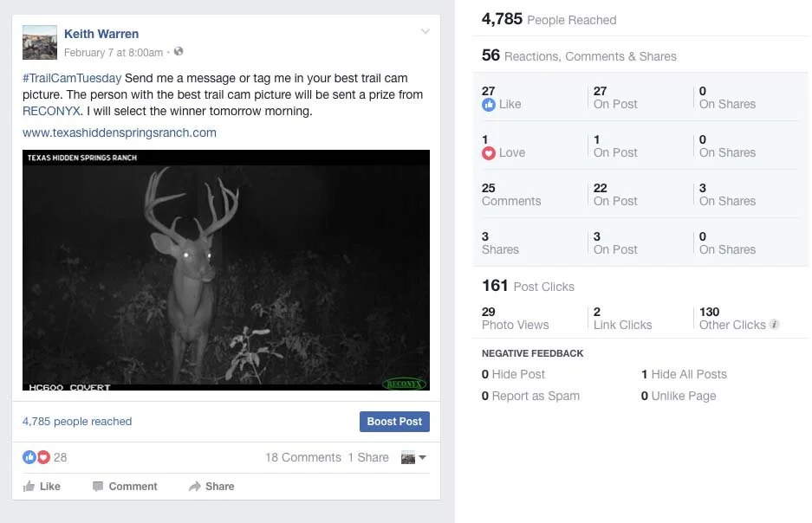Click the 4,785 people reached link

(77, 421)
